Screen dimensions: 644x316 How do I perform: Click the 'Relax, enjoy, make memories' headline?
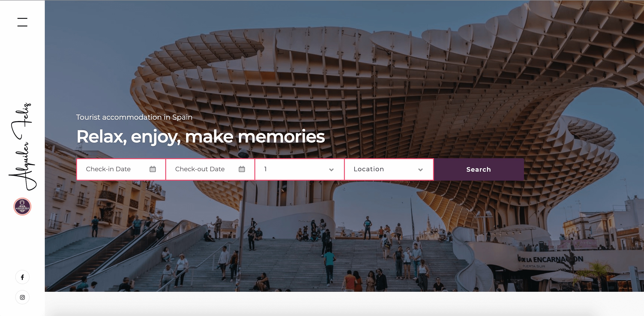click(200, 137)
